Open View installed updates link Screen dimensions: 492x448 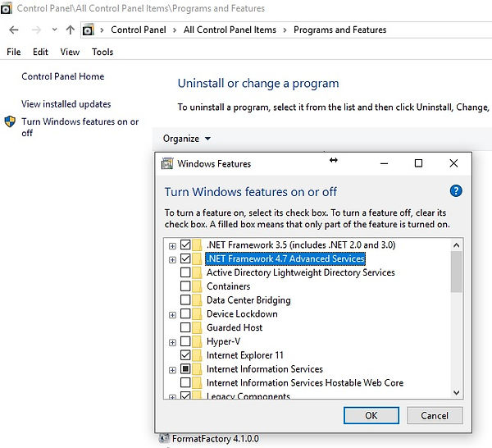[66, 104]
